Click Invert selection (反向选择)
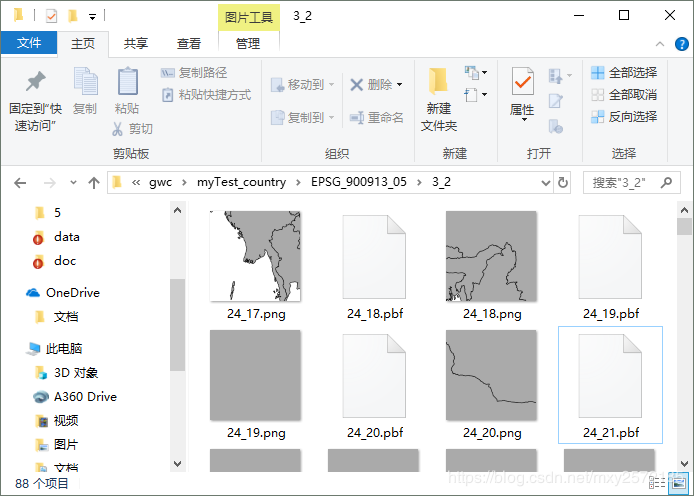Viewport: 694px width, 496px height. tap(624, 117)
